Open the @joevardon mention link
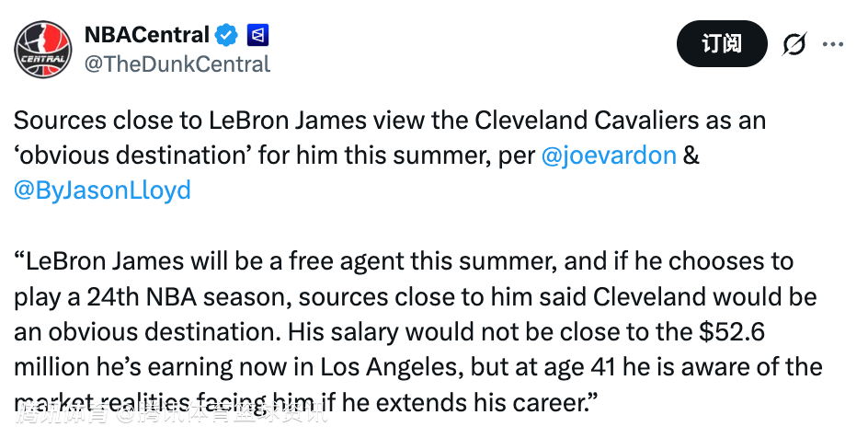 point(609,156)
